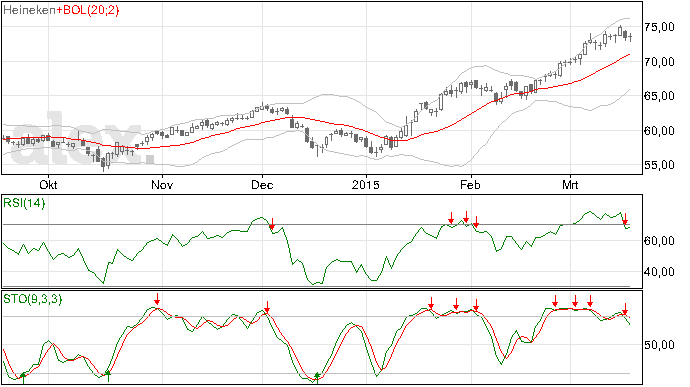Click the 55,00 price axis label

(x=659, y=165)
